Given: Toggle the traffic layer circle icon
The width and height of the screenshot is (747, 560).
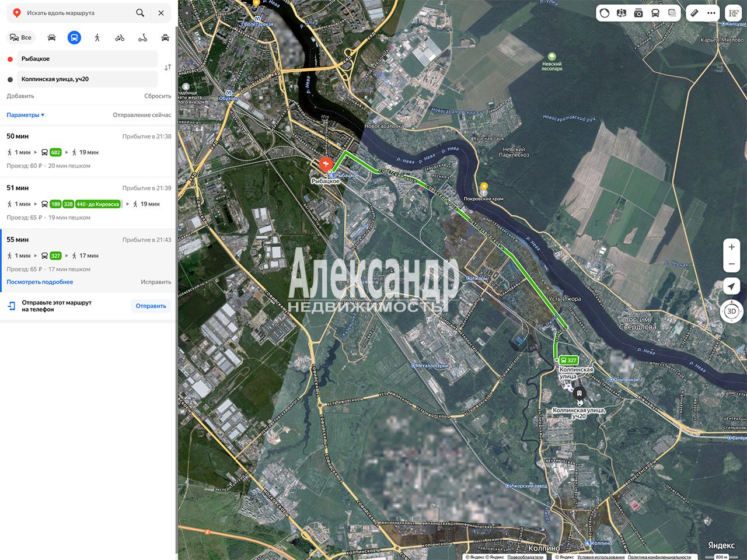Looking at the screenshot, I should (605, 13).
